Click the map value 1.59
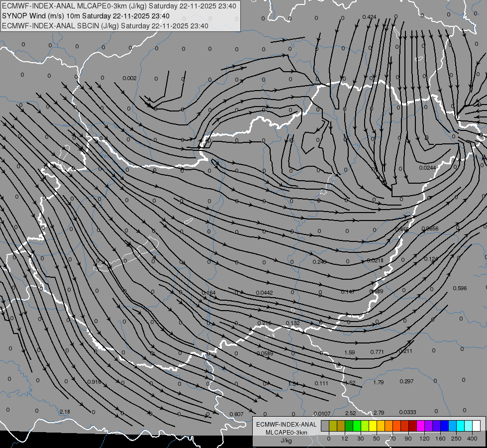Image resolution: width=487 pixels, height=448 pixels. 350,352
